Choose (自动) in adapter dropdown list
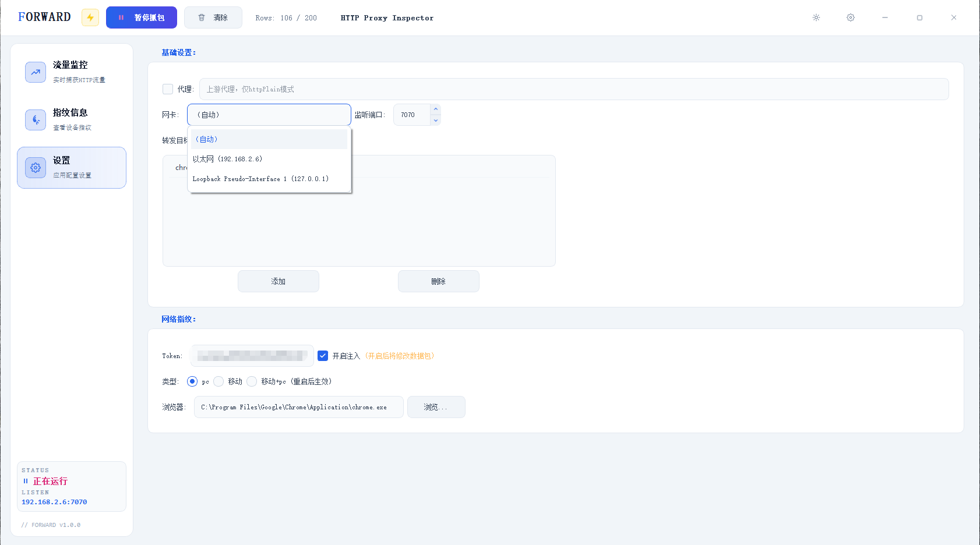The height and width of the screenshot is (545, 980). click(x=269, y=139)
